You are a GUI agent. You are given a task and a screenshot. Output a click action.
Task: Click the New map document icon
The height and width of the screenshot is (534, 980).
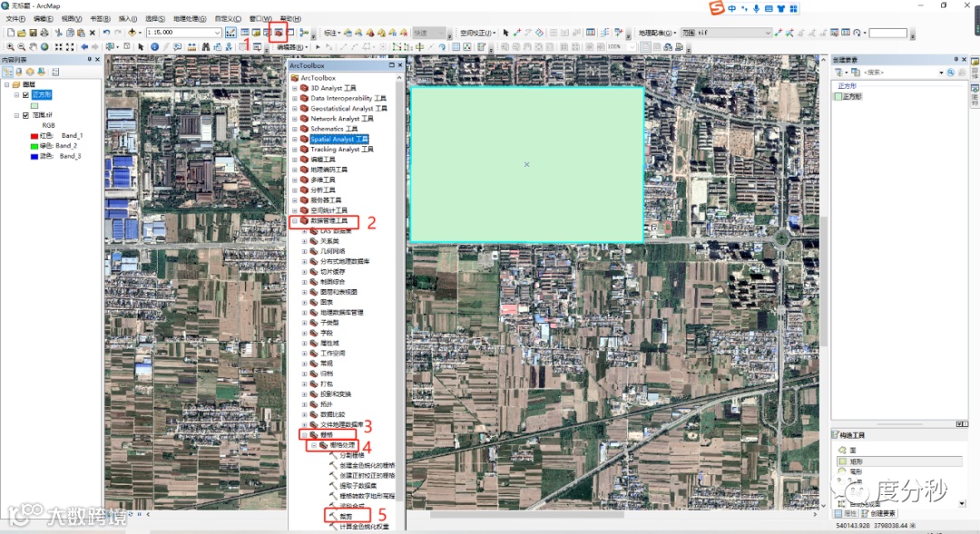11,33
